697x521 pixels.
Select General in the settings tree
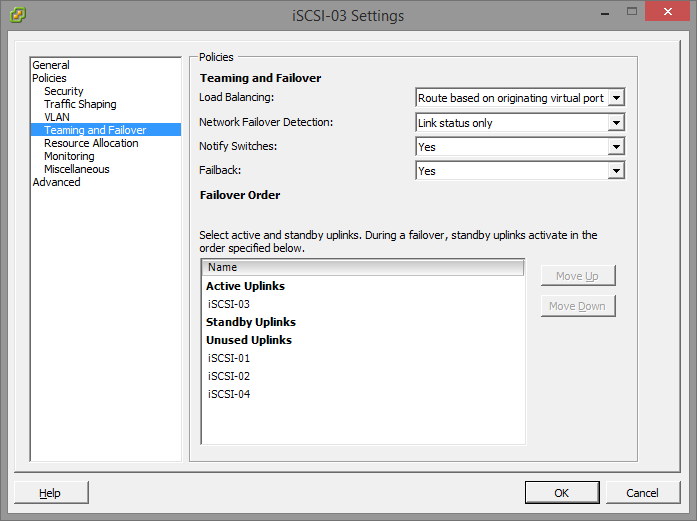click(51, 65)
